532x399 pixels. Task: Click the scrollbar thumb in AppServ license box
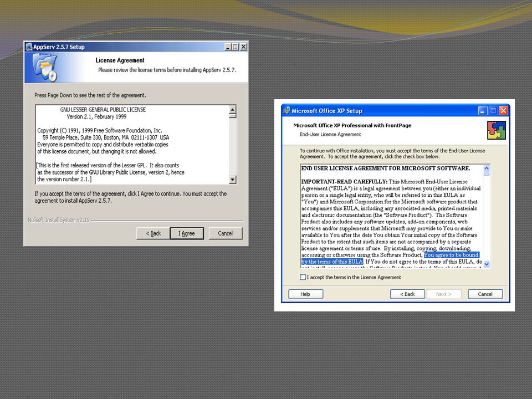[232, 116]
